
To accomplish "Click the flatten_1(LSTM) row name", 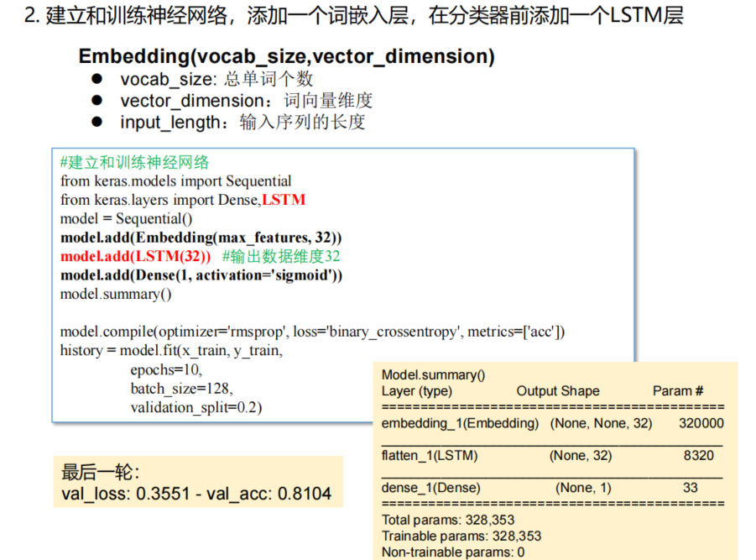I will [430, 455].
